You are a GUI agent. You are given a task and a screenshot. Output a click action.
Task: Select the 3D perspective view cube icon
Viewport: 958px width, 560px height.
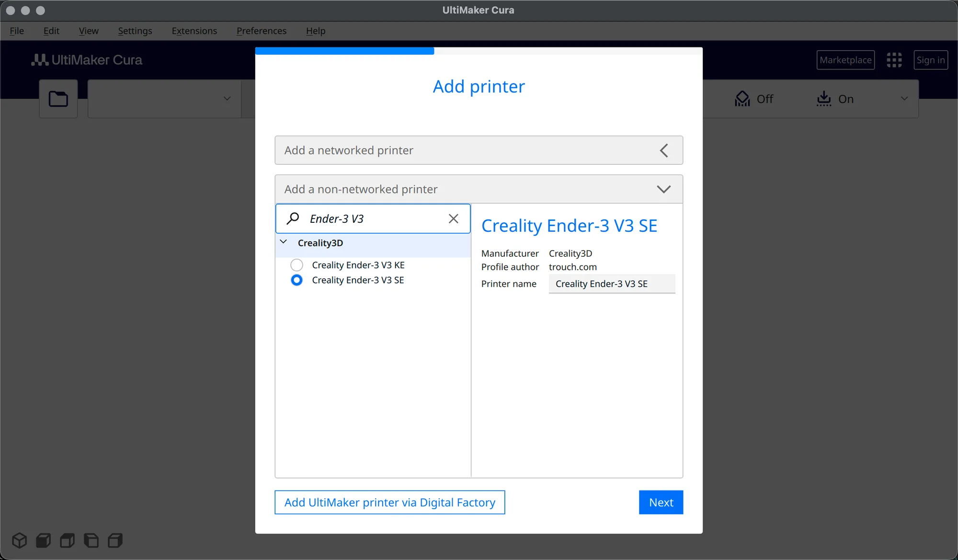click(x=20, y=540)
